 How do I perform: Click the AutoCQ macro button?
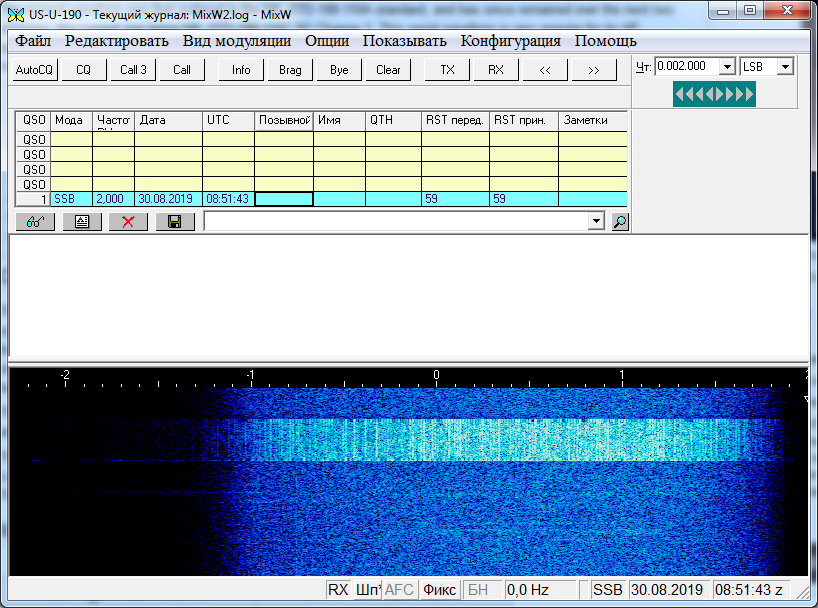pyautogui.click(x=34, y=70)
